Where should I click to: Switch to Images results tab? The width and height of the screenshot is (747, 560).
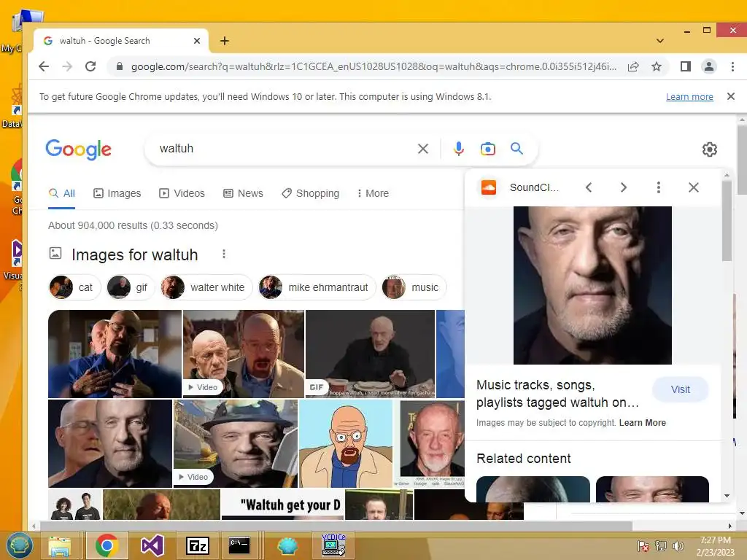click(x=117, y=193)
